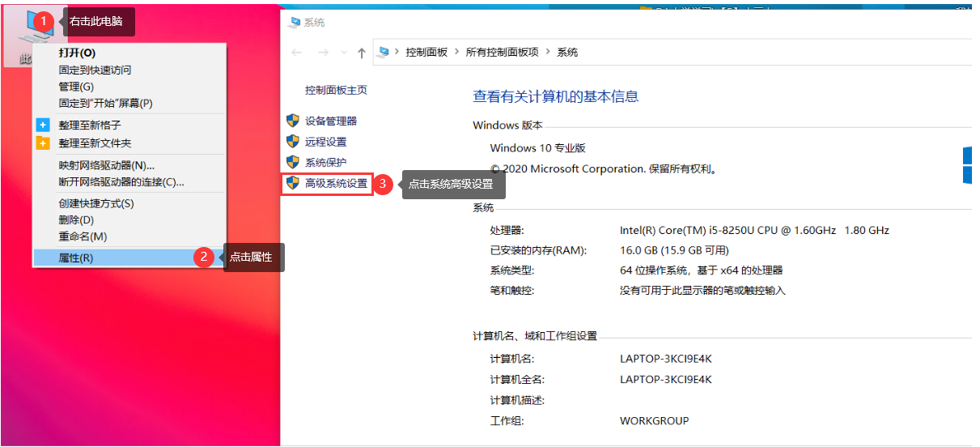The width and height of the screenshot is (980, 447).
Task: Click the 处理器 label
Action: point(507,230)
